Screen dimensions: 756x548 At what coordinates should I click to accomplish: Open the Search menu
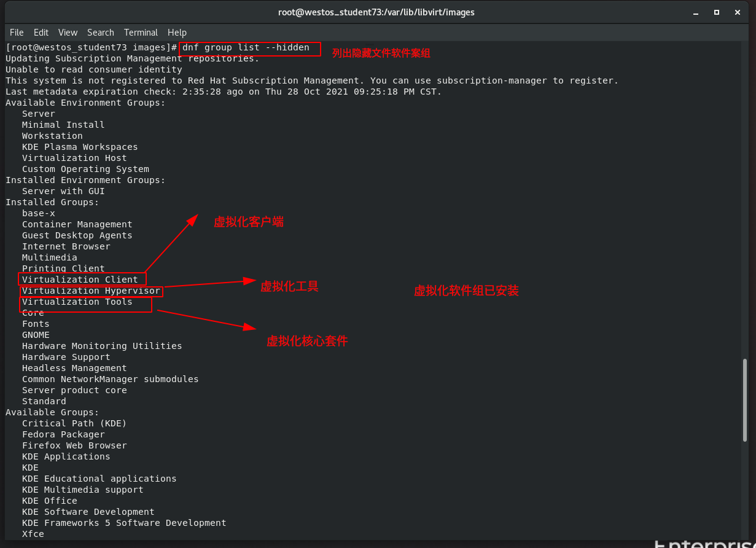(x=101, y=33)
